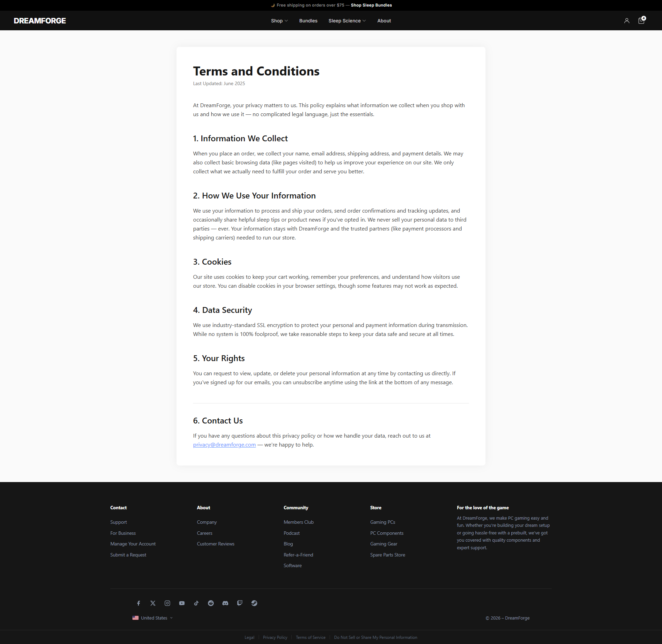The width and height of the screenshot is (662, 644).
Task: Open the Legal link in bottom bar
Action: tap(249, 637)
